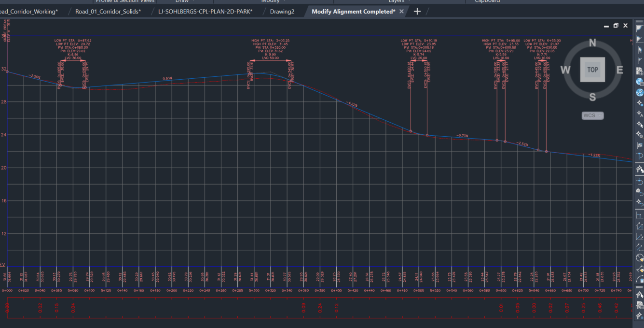Select the Angle Distance transparent command icon

[640, 29]
